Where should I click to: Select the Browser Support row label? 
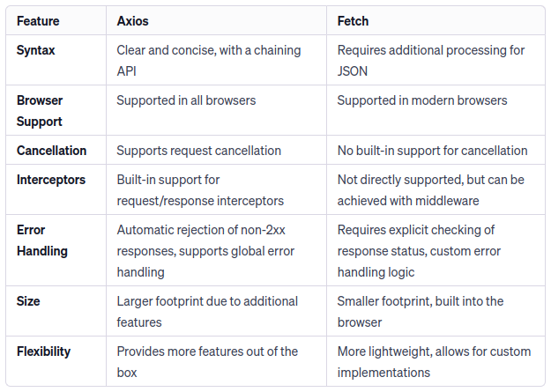point(40,111)
